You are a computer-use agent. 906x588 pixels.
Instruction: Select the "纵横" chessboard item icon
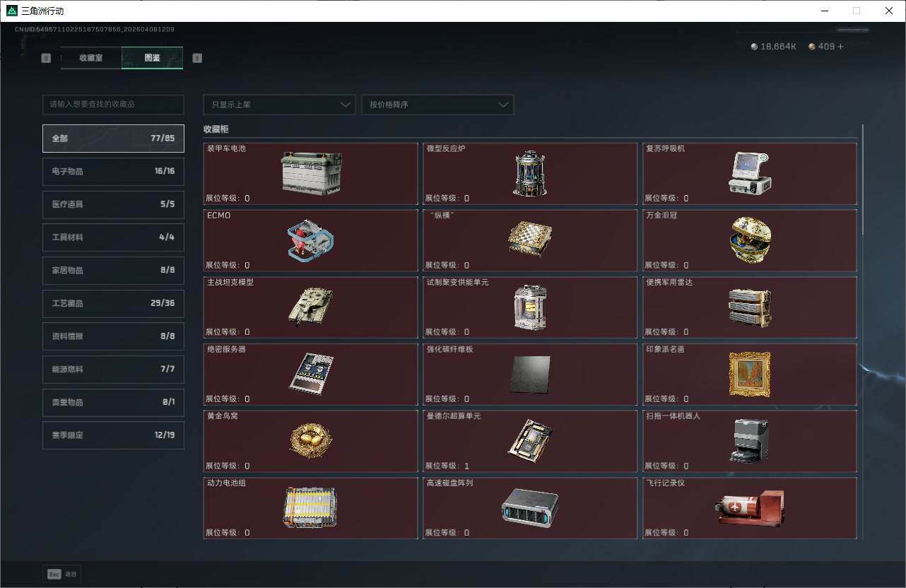tap(530, 240)
